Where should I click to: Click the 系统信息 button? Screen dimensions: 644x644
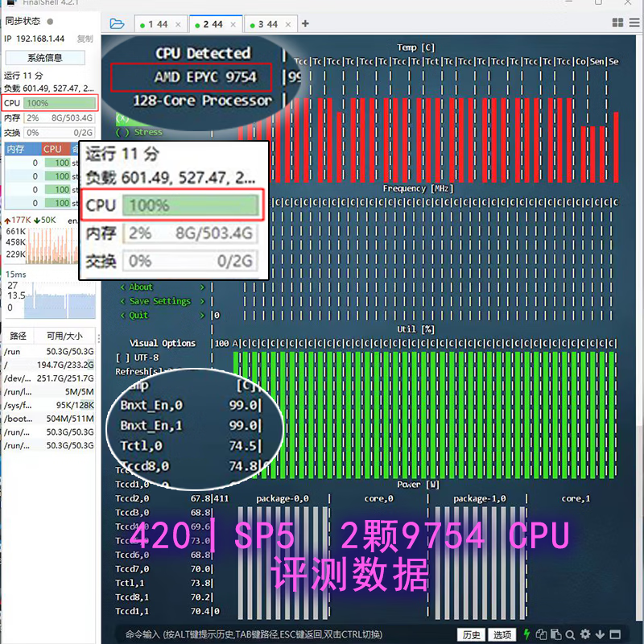click(45, 58)
